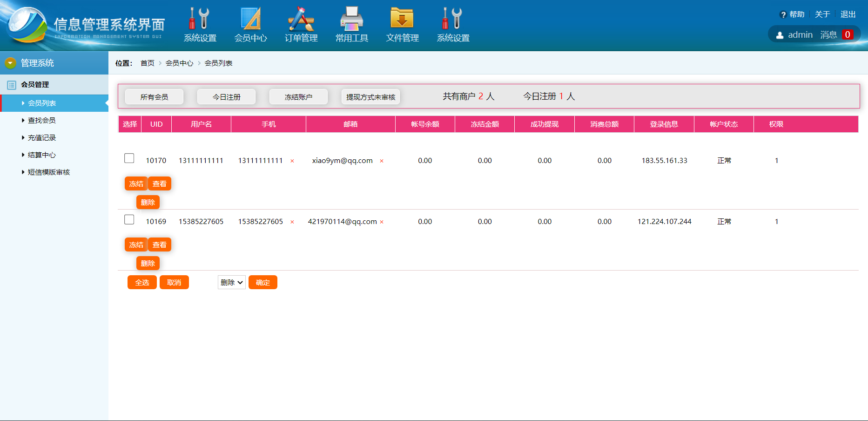
Task: Click login IP 183.55.161.33
Action: [664, 160]
